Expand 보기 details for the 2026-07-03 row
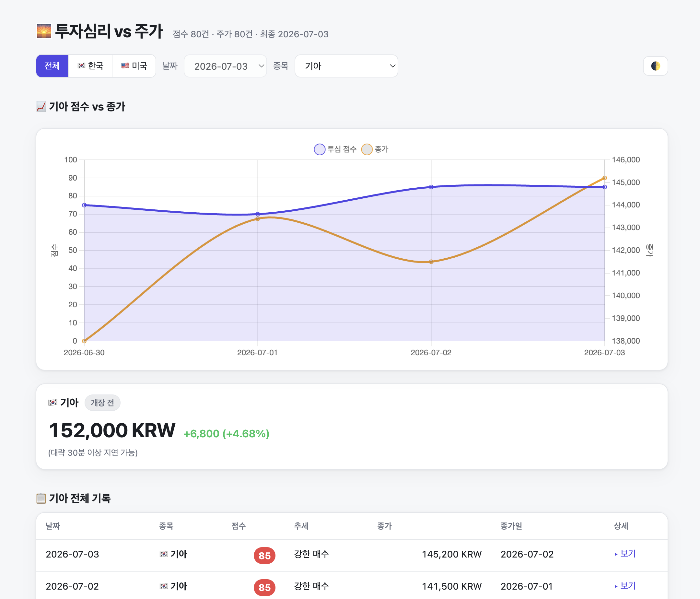This screenshot has width=700, height=599. (625, 554)
